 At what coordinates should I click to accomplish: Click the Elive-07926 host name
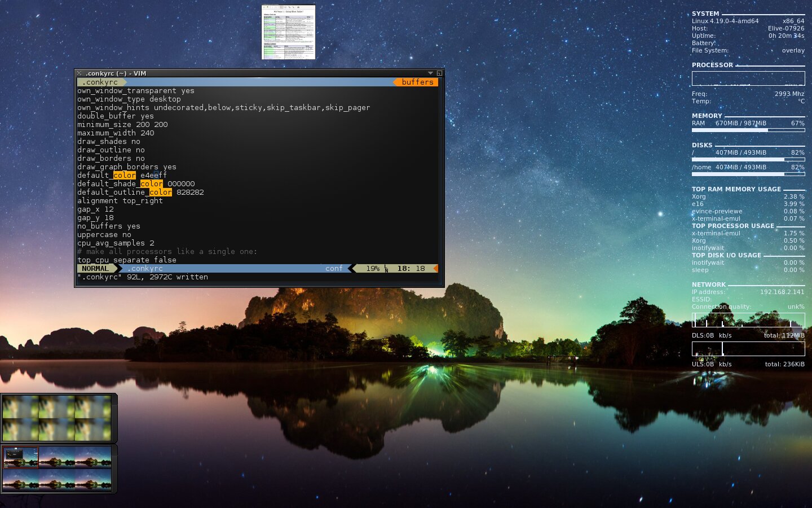786,28
